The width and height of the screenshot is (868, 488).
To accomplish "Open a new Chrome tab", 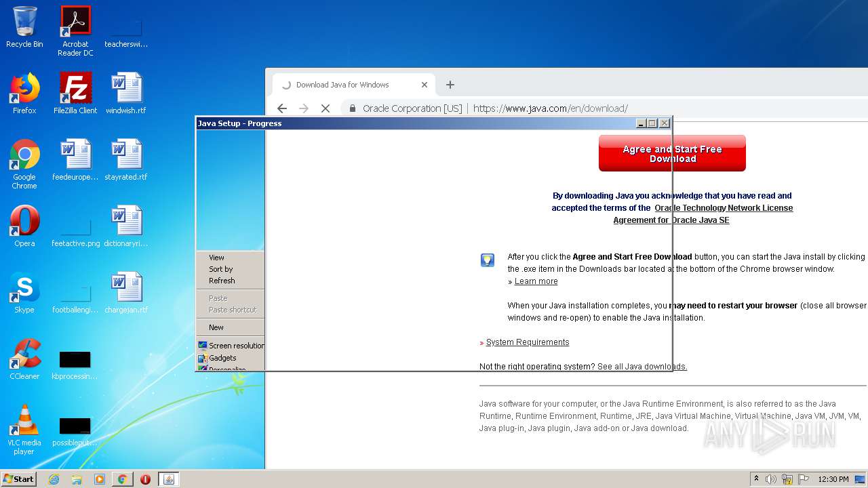I will click(x=450, y=85).
